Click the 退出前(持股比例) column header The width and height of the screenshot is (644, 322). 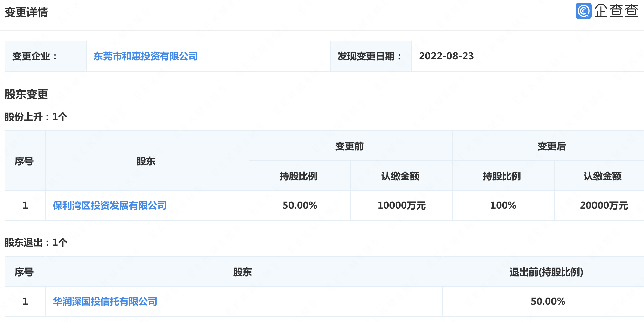click(x=546, y=272)
